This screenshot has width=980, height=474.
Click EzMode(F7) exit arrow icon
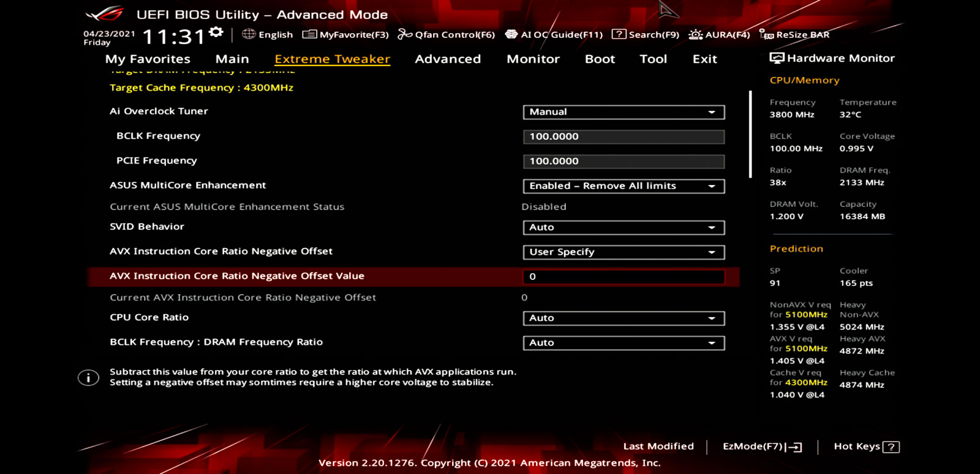pos(794,447)
